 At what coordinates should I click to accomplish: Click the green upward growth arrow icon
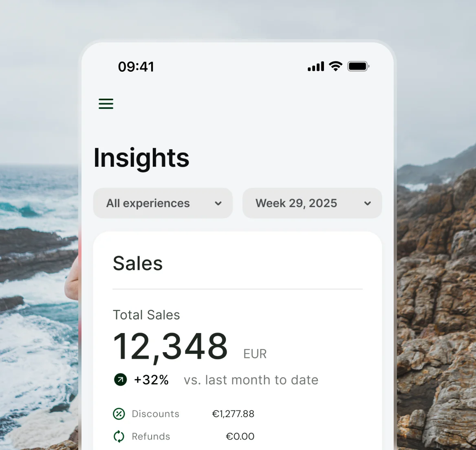[120, 379]
